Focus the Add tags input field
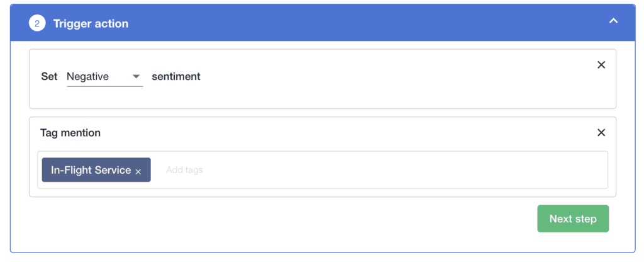The image size is (644, 262). click(x=185, y=170)
